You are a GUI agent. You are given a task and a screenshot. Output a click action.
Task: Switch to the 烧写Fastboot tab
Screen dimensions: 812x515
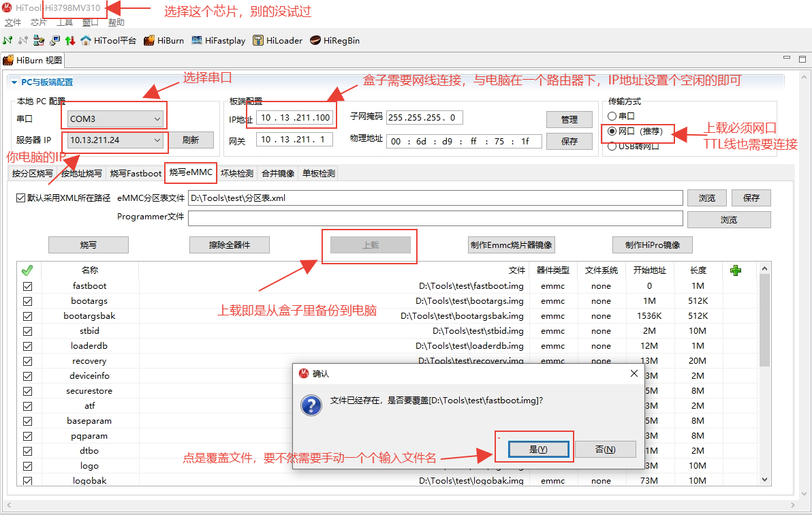(x=136, y=173)
